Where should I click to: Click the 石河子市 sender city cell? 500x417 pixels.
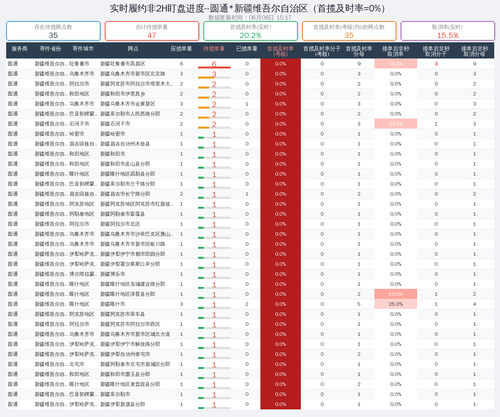tap(79, 124)
